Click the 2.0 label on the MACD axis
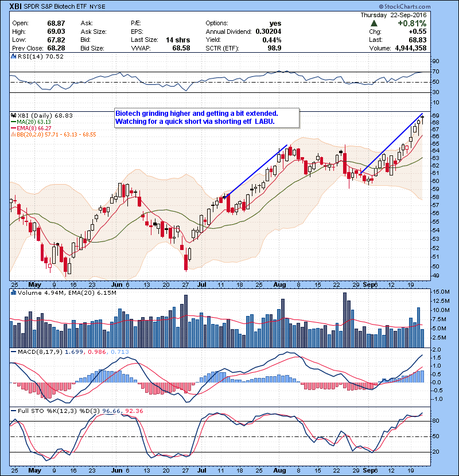Screen dimensions: 459x476 tap(437, 350)
